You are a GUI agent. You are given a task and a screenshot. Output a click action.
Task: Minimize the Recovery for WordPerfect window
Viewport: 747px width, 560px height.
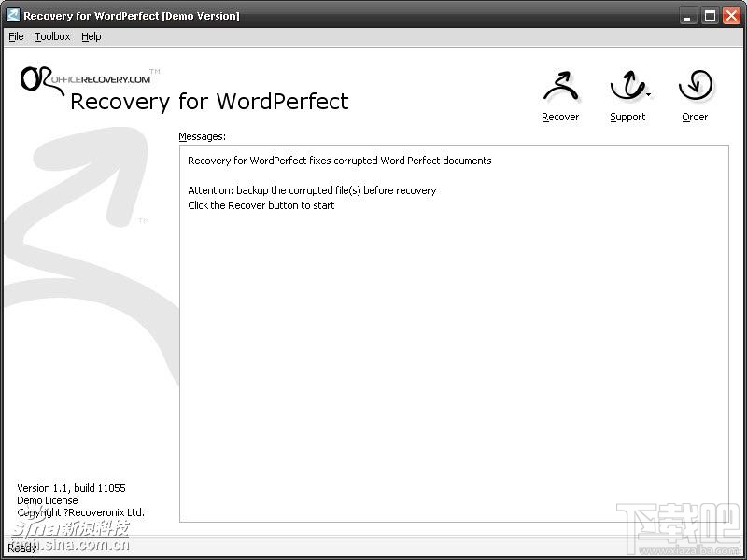click(686, 16)
